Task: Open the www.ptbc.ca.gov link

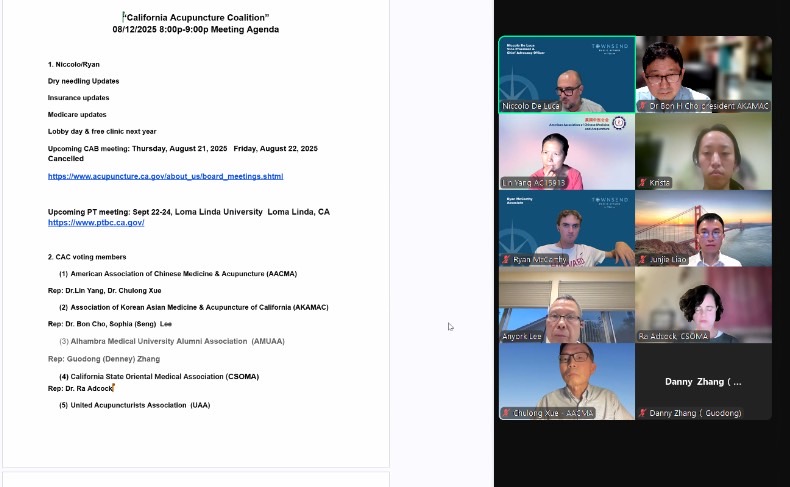Action: [x=96, y=223]
